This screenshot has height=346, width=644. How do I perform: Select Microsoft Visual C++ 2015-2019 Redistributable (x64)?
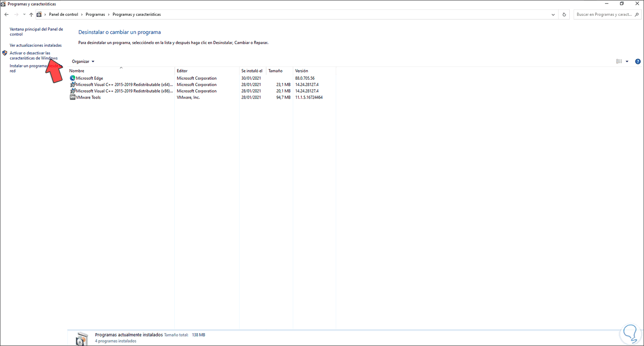click(x=202, y=84)
